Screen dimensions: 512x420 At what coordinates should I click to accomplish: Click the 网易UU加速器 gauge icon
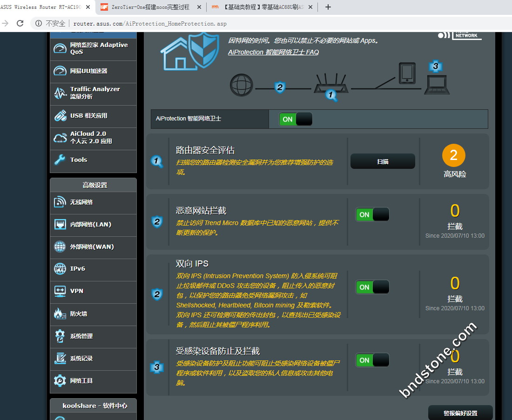tap(60, 71)
